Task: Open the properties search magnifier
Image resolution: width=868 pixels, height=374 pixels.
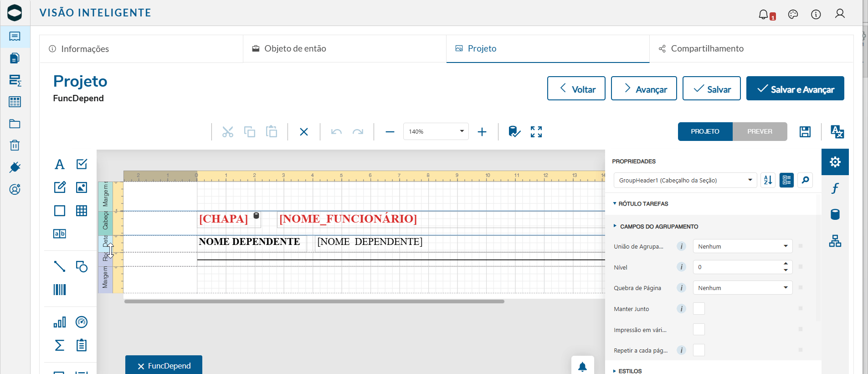Action: (x=806, y=180)
